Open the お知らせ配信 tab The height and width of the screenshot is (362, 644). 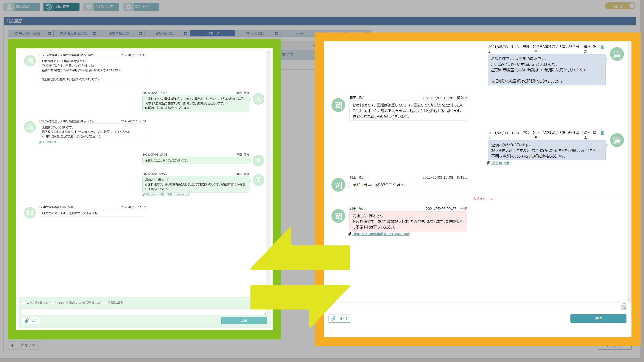[x=255, y=33]
